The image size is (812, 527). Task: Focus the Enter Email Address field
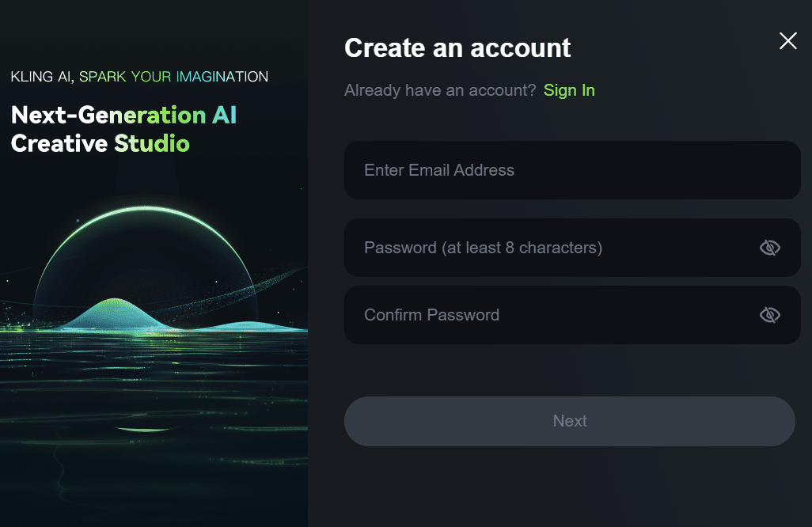tap(554, 170)
